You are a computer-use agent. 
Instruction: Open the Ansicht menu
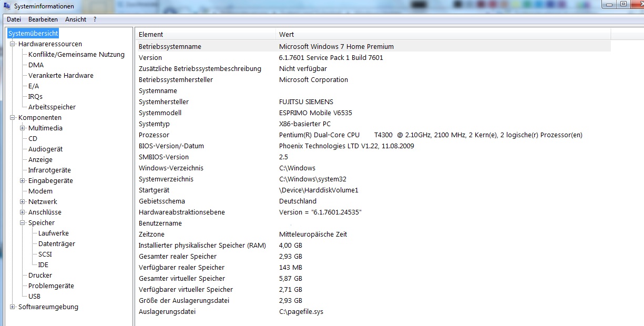[75, 19]
